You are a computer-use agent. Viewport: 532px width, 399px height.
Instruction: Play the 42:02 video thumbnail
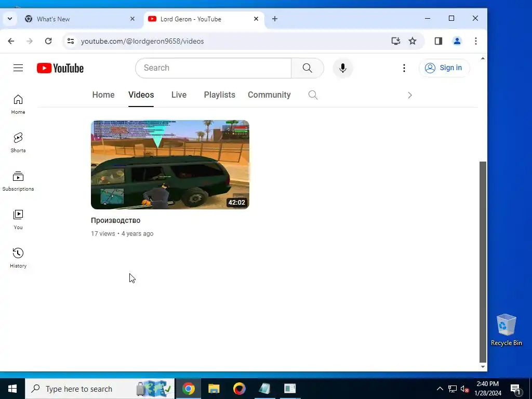[170, 165]
